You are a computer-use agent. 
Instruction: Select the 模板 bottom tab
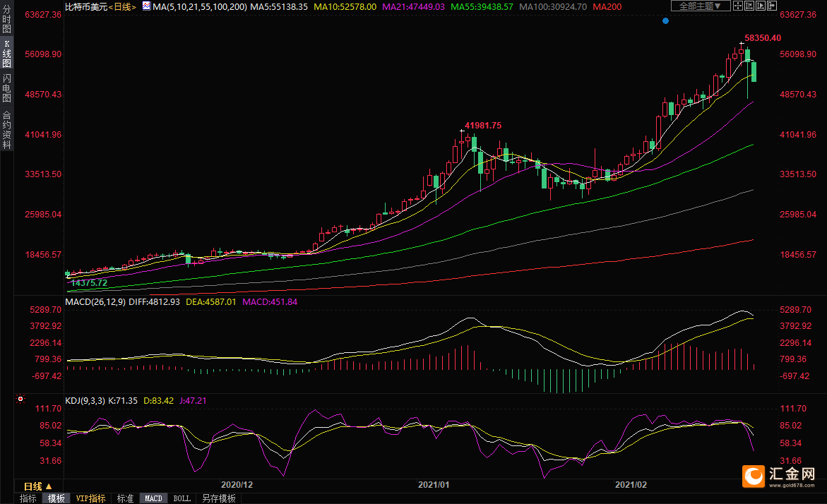tap(56, 498)
